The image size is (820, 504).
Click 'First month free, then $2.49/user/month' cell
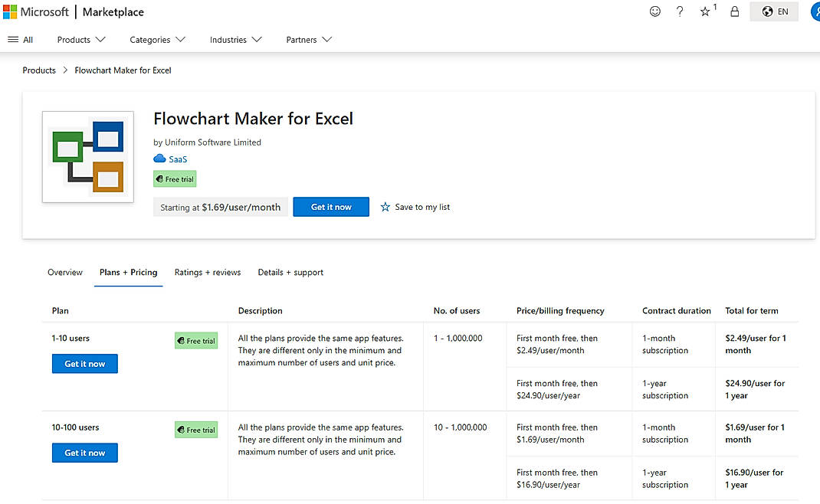point(557,345)
